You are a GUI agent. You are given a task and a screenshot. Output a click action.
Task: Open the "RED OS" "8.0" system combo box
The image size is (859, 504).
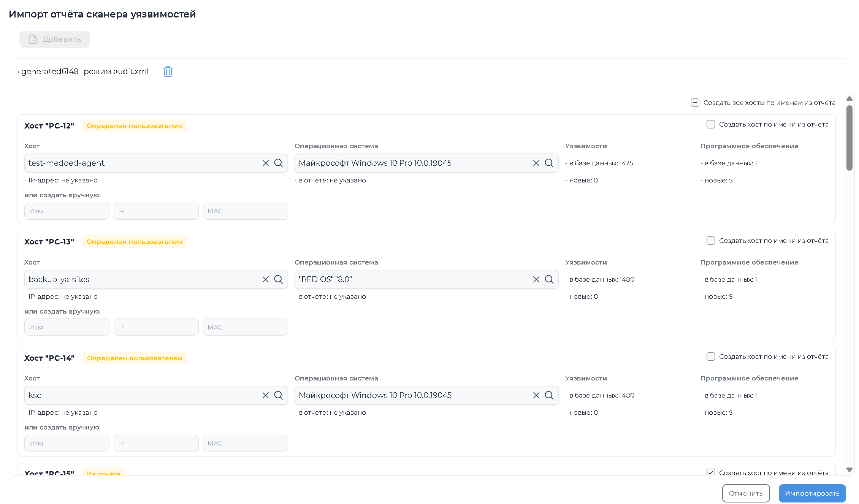pos(412,279)
